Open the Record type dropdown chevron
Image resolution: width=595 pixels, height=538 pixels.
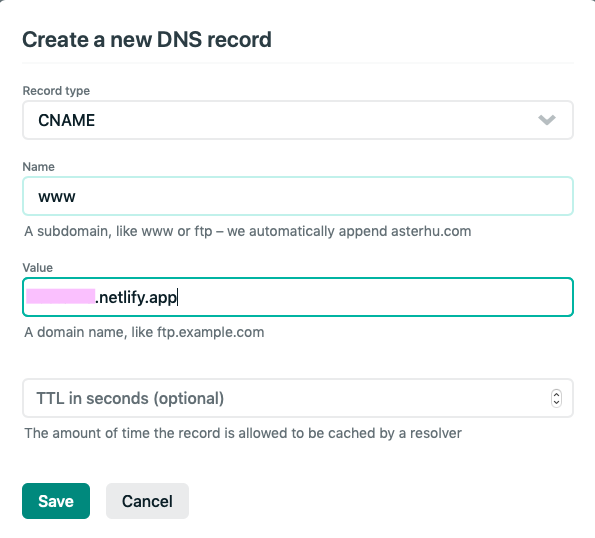tap(547, 120)
